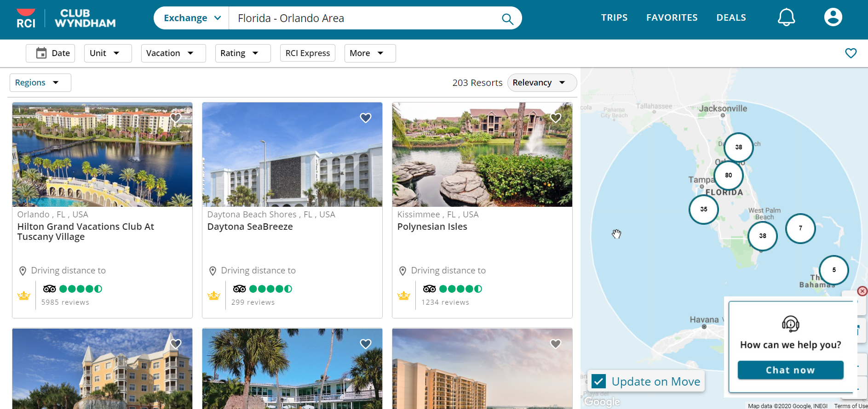Expand the Rating filter dropdown
868x409 pixels.
pyautogui.click(x=243, y=53)
